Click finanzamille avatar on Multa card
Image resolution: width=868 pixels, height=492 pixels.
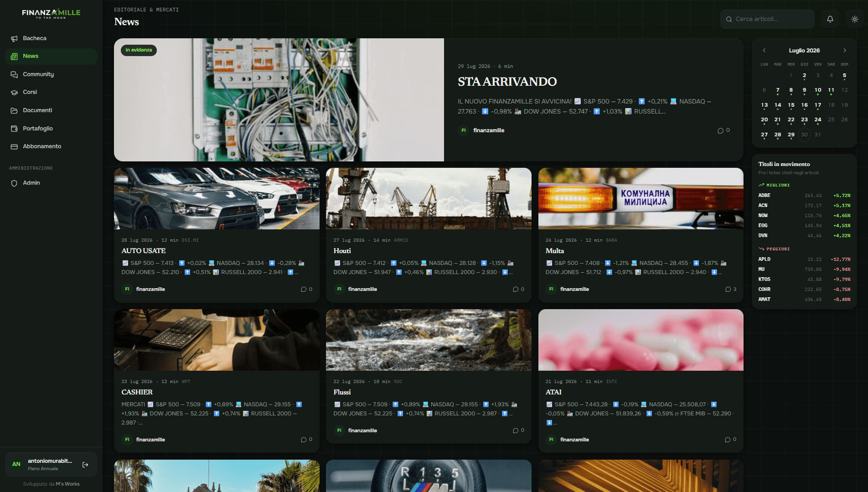(551, 289)
